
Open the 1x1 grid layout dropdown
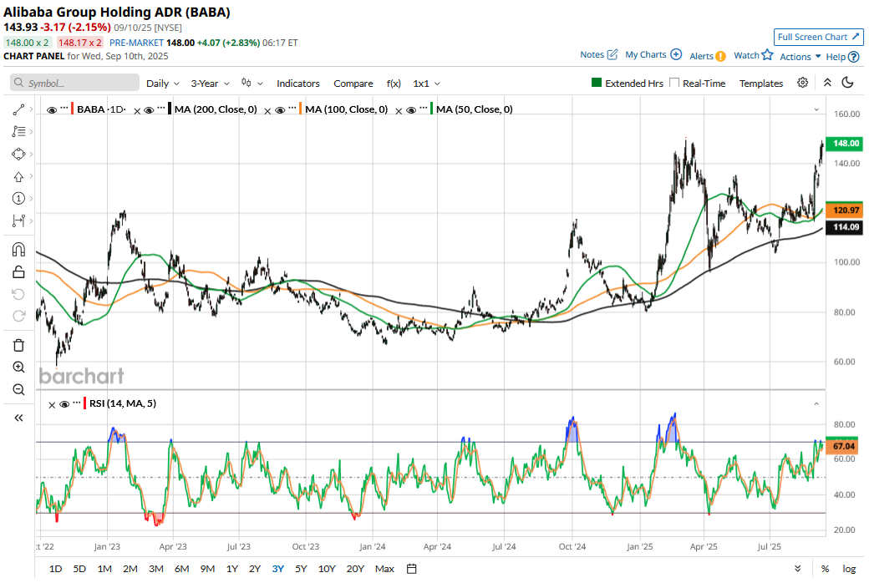pos(426,84)
